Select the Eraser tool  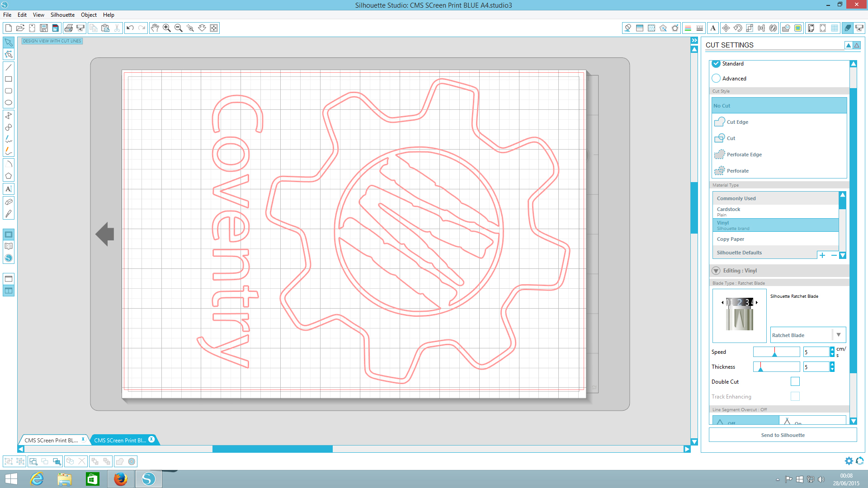(x=8, y=202)
